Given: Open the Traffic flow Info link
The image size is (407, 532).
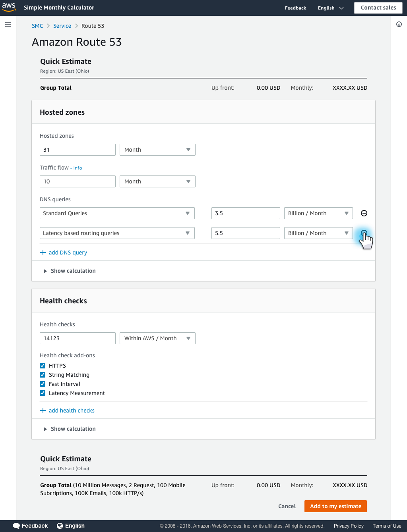Looking at the screenshot, I should click(78, 168).
